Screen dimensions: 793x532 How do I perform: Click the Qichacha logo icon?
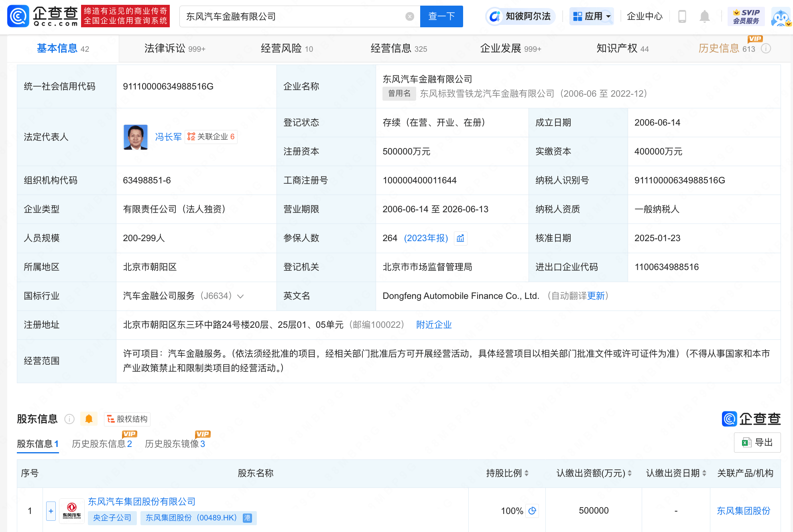tap(18, 16)
